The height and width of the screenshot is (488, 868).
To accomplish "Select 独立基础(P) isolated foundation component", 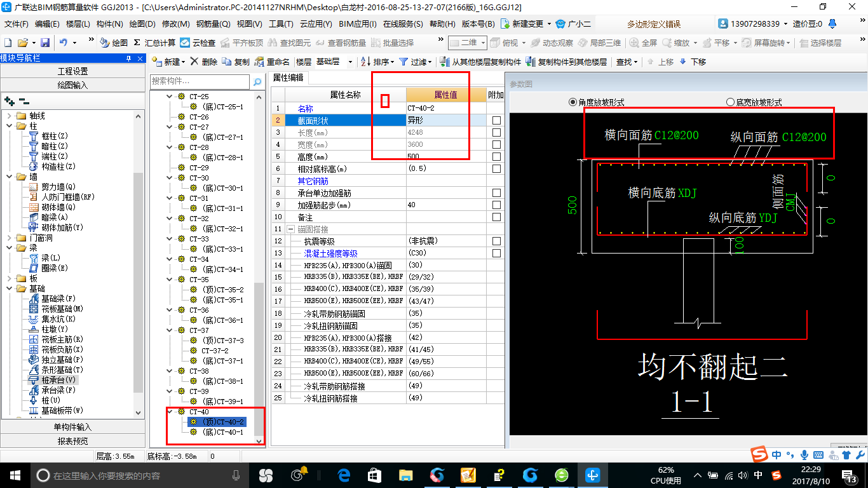I will pyautogui.click(x=57, y=360).
